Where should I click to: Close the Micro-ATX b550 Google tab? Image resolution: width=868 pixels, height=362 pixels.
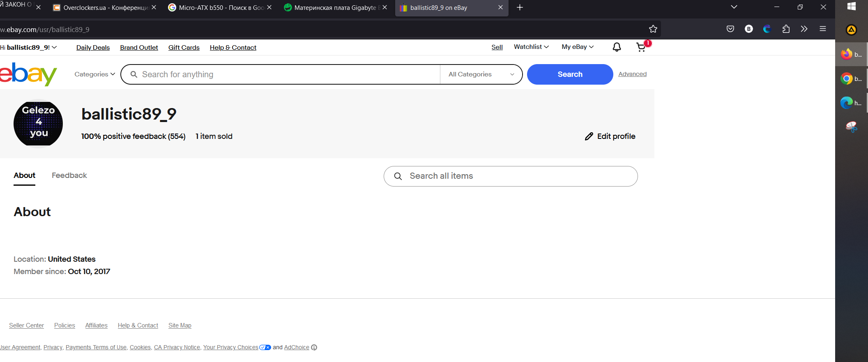[269, 7]
